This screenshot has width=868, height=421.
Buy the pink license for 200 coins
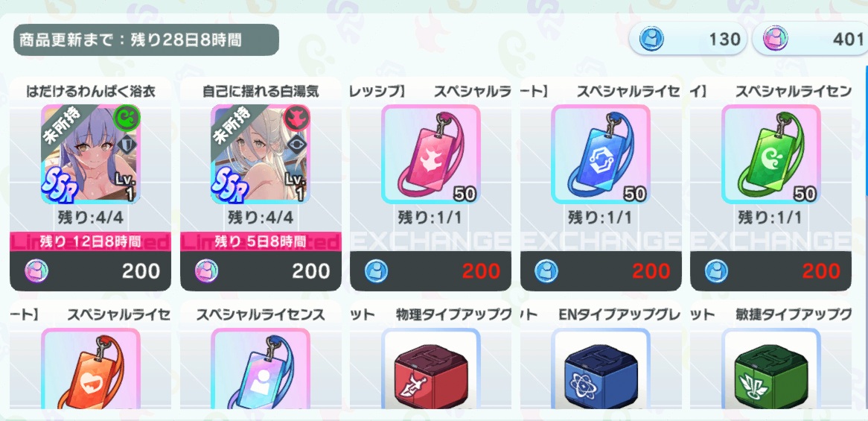(x=431, y=271)
